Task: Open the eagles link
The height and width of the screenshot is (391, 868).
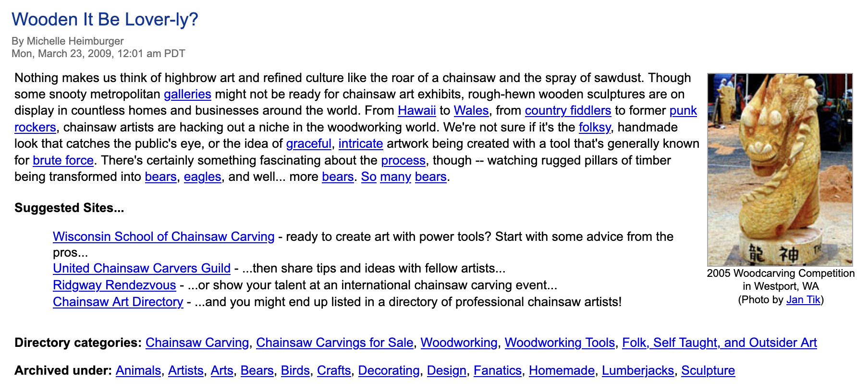Action: pyautogui.click(x=202, y=177)
